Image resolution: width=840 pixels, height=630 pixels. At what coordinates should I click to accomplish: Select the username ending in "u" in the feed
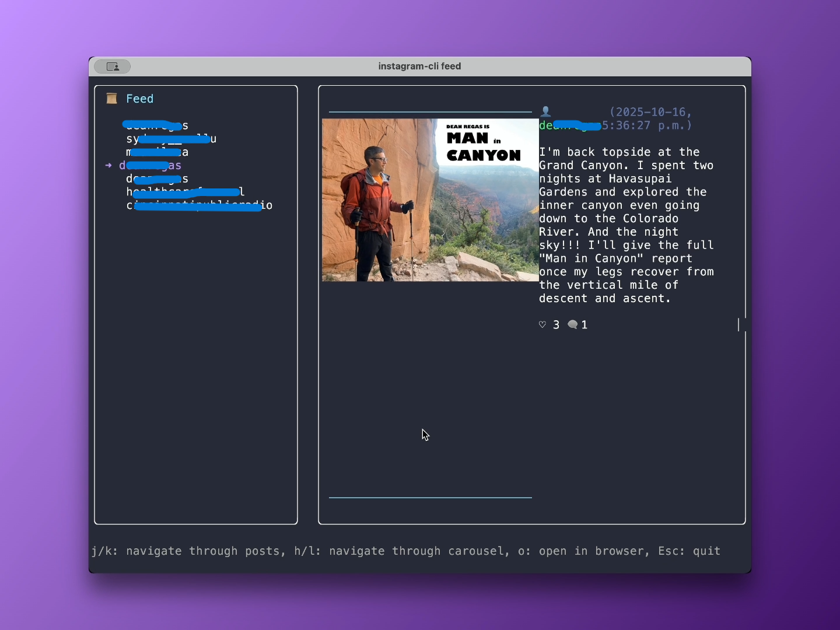tap(171, 139)
